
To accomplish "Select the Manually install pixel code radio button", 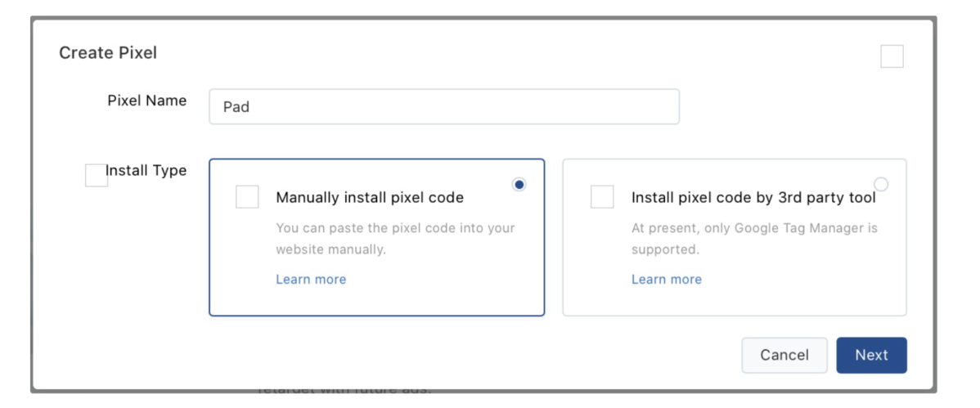I will (x=519, y=185).
